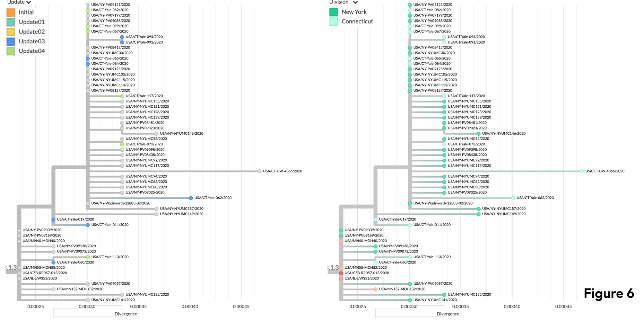Click USA/NY-NYUMC146/2020 node in right tree
The height and width of the screenshot is (321, 644).
coord(479,134)
